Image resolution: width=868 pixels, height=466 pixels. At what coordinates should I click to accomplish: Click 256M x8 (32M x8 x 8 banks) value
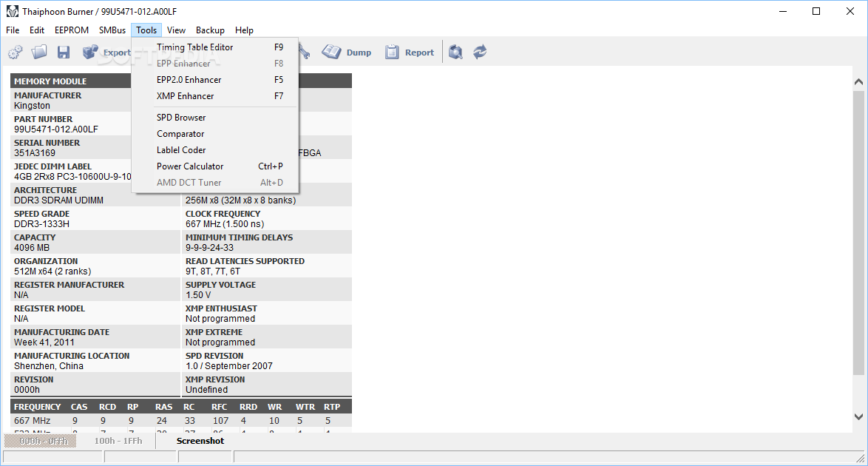click(x=241, y=200)
